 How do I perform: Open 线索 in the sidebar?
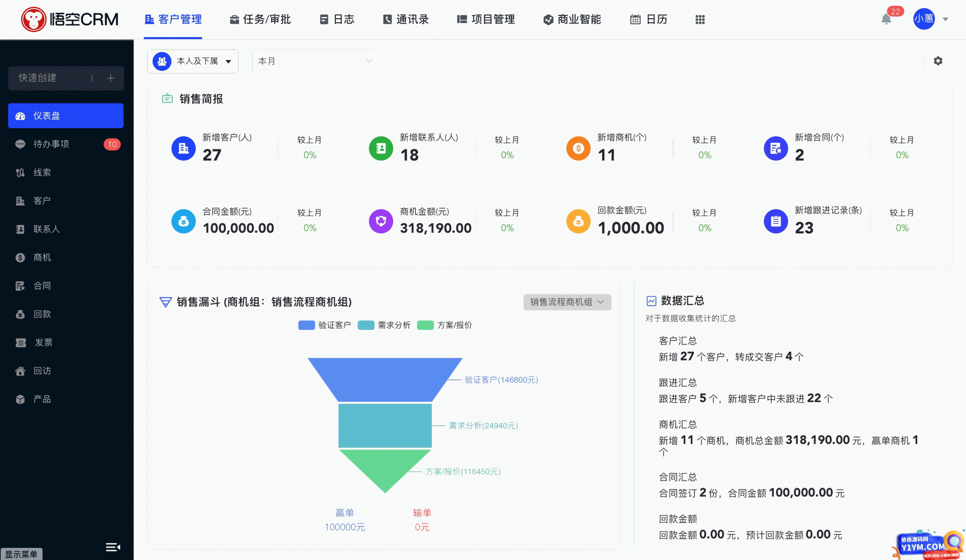click(66, 172)
